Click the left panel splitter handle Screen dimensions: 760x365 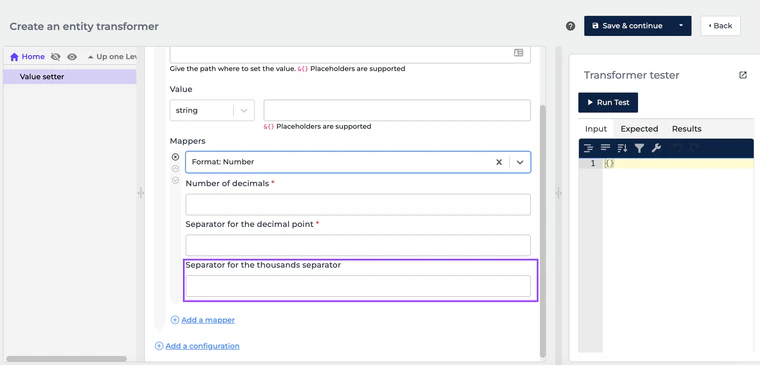[x=141, y=193]
